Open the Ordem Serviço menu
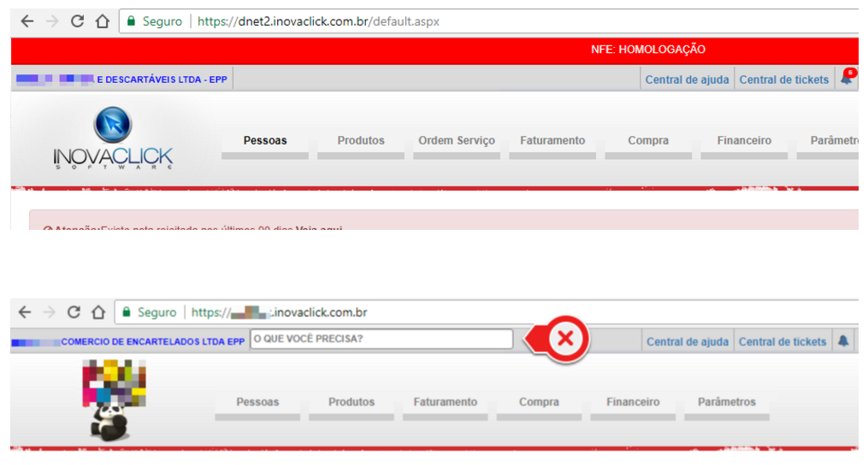This screenshot has width=868, height=465. pos(456,141)
